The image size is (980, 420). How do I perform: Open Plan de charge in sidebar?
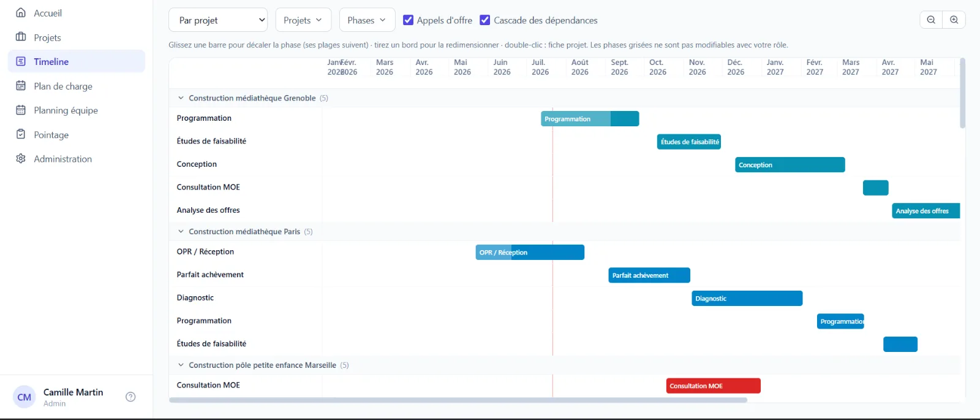point(76,86)
